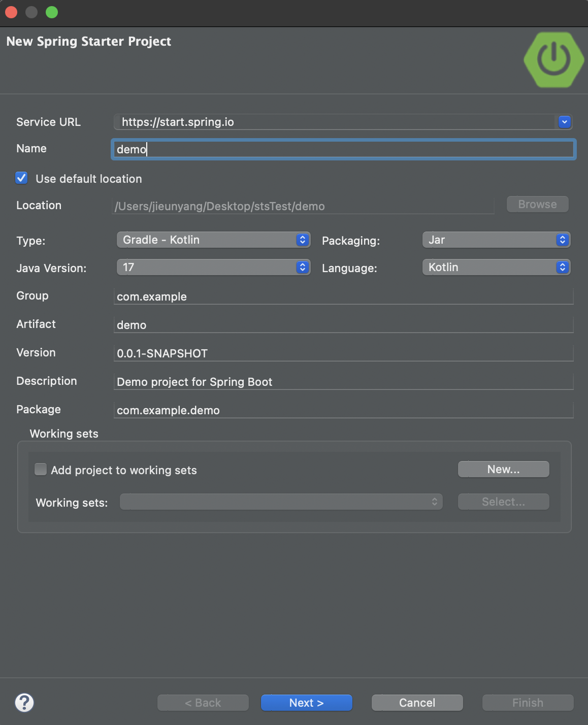
Task: Click the green zoom window button
Action: tap(52, 12)
